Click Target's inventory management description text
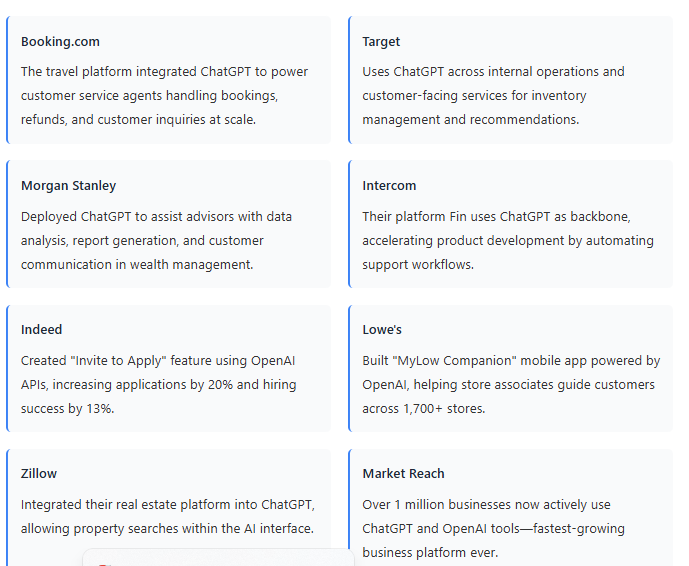This screenshot has width=689, height=566. coord(492,96)
